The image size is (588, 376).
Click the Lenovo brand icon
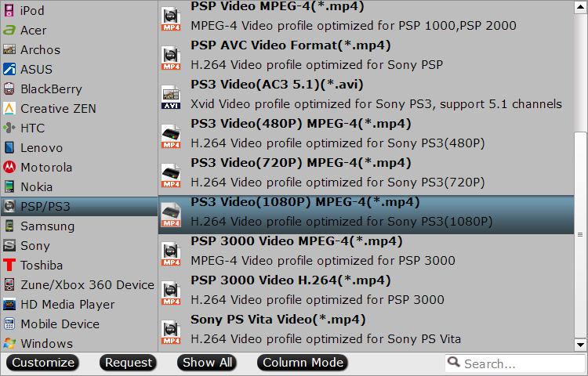(9, 147)
